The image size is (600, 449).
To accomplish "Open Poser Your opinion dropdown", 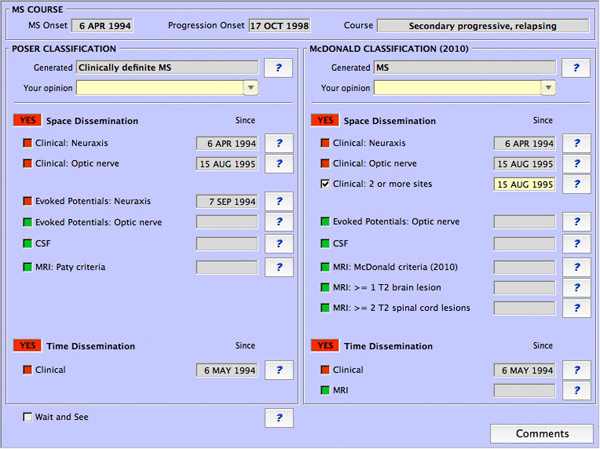I will pos(251,88).
